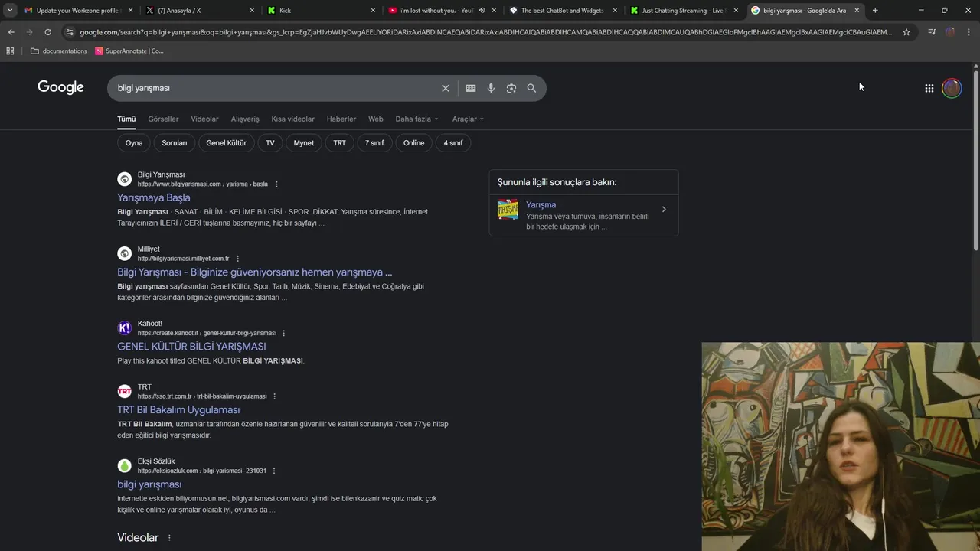Filter by the Online chip
The width and height of the screenshot is (980, 551).
click(413, 143)
